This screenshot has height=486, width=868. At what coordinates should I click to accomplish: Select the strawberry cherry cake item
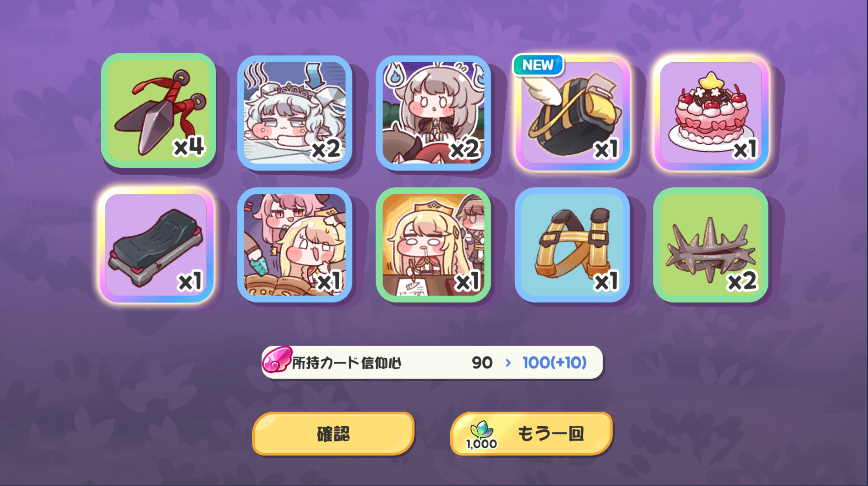[x=711, y=113]
